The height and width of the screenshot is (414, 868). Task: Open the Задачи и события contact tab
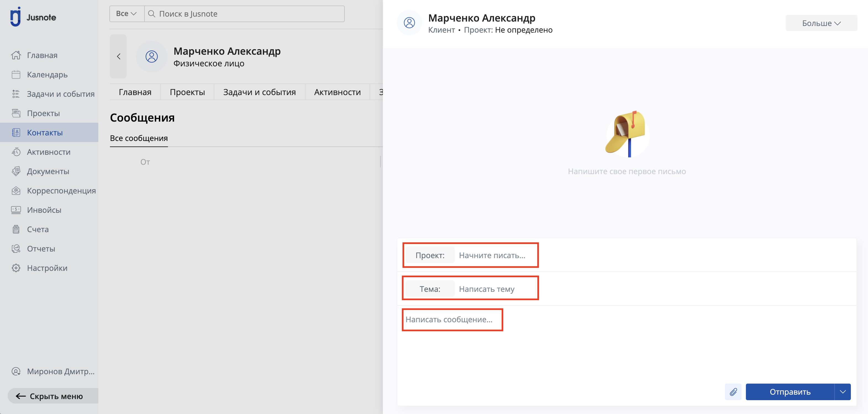(x=259, y=92)
